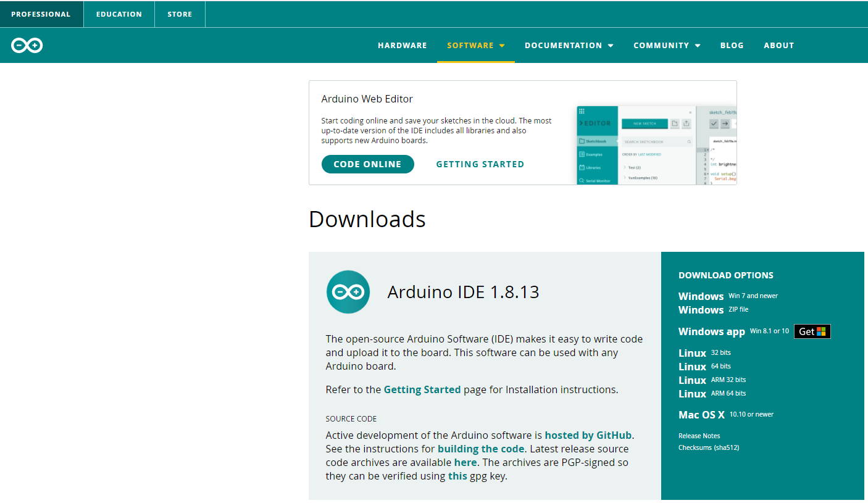
Task: Click the Arduino IDE 1.8.13 title
Action: (464, 292)
